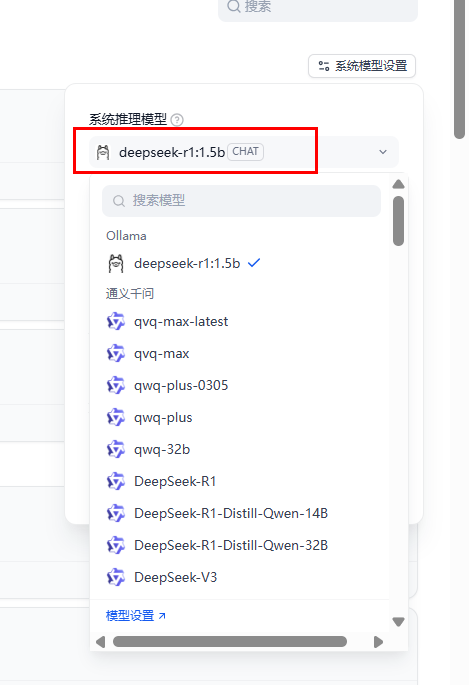Click the Tongyi icon beside qwq-plus-0305
Image resolution: width=475 pixels, height=685 pixels.
(116, 385)
